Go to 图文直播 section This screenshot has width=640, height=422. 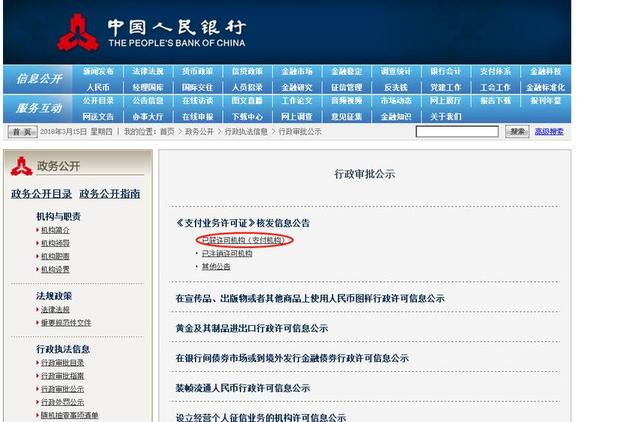point(247,100)
